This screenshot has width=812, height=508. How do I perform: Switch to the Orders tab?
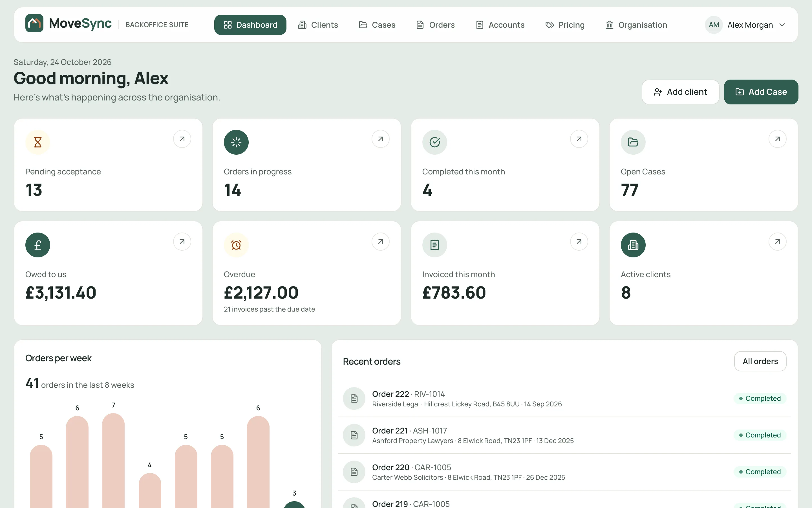[x=435, y=25]
